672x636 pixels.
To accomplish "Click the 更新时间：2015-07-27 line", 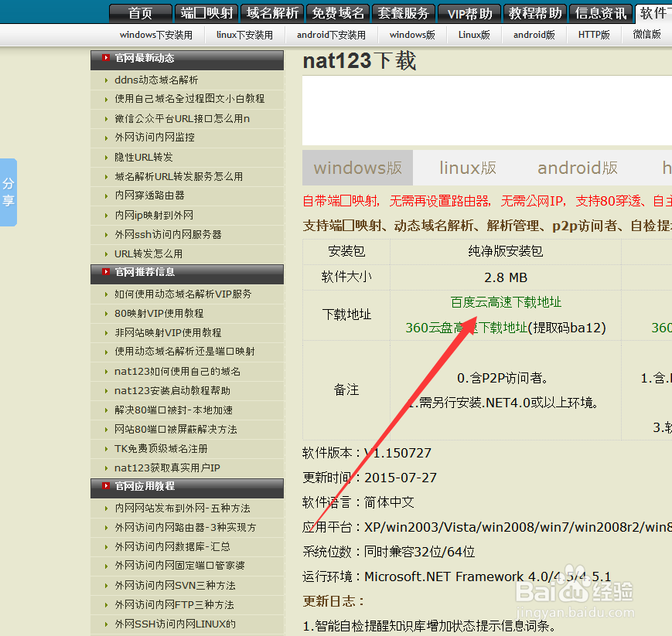I will pos(370,478).
